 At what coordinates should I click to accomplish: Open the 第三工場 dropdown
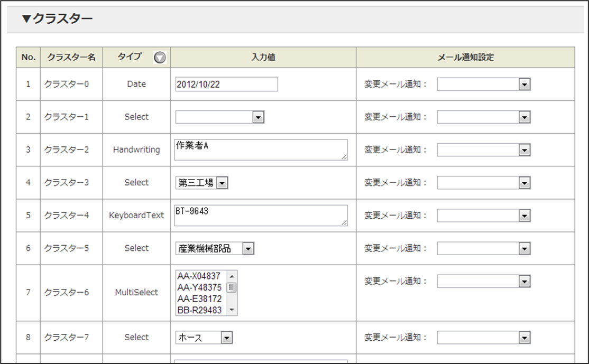pos(202,183)
